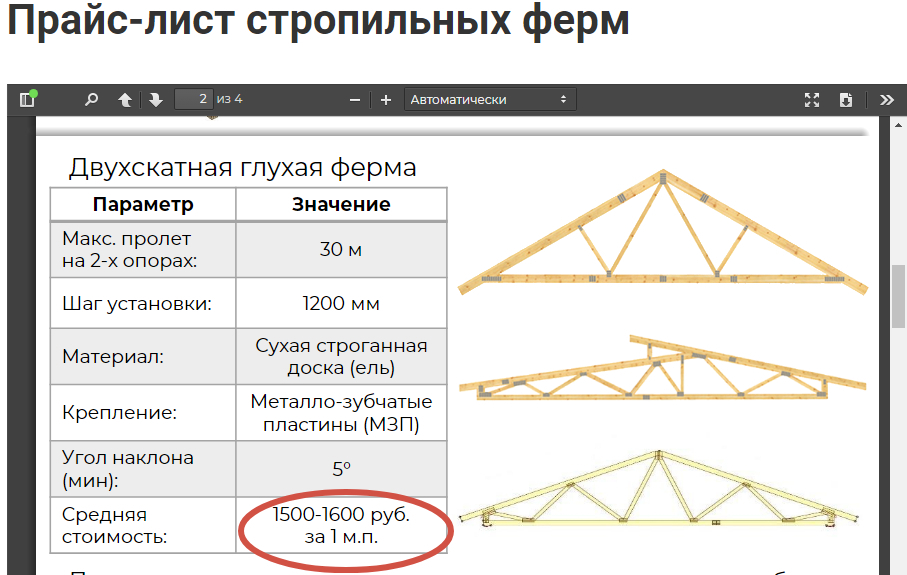Switch to presentation fullscreen mode
Screen dimensions: 907x575
tap(812, 99)
